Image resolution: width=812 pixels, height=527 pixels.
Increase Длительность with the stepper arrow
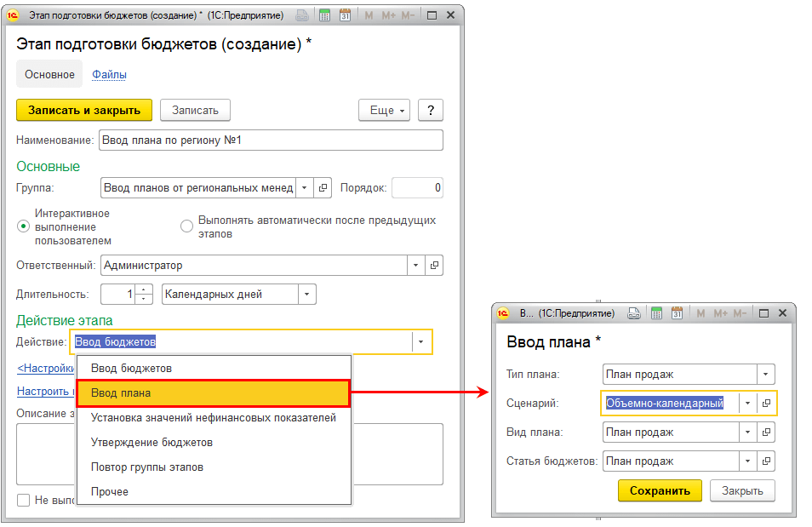(144, 289)
